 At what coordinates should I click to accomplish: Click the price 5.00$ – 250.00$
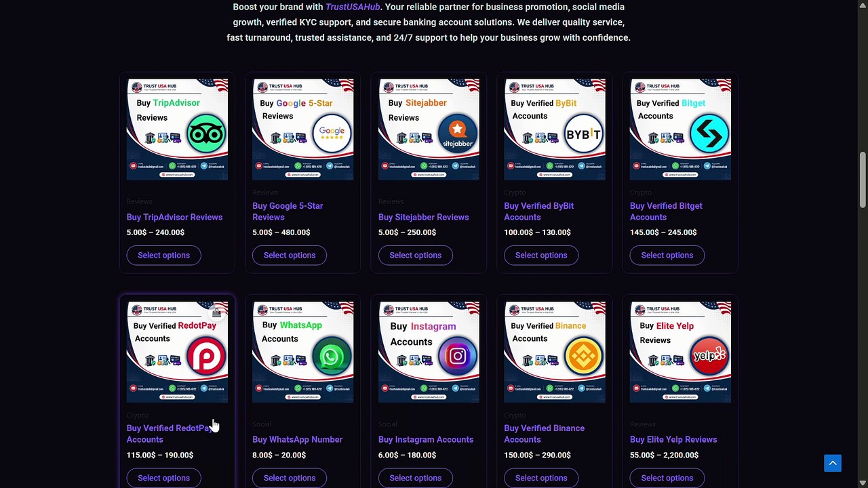point(407,232)
